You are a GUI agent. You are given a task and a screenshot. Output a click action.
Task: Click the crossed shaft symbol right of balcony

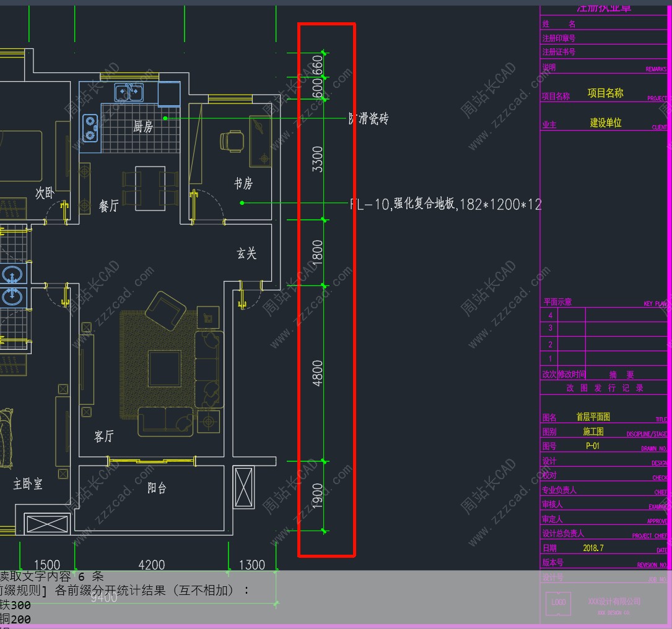coord(243,488)
